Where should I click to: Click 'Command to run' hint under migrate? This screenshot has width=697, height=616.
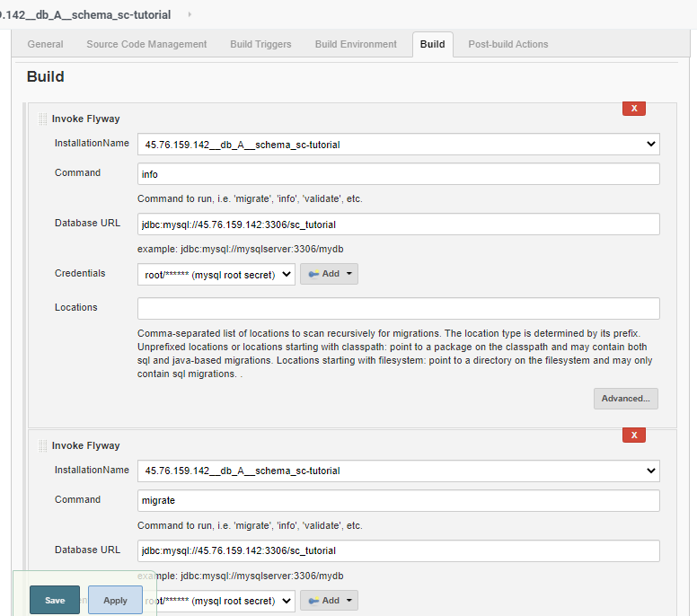pyautogui.click(x=250, y=525)
